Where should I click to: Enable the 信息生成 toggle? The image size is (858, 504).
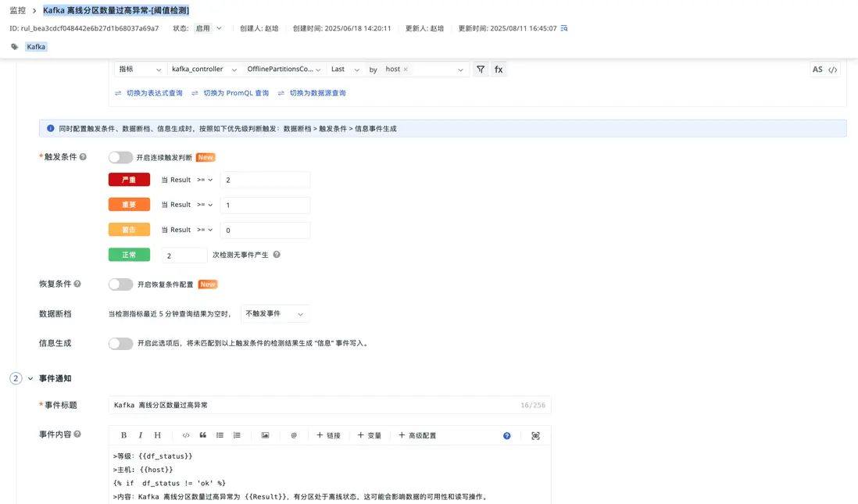click(x=120, y=342)
